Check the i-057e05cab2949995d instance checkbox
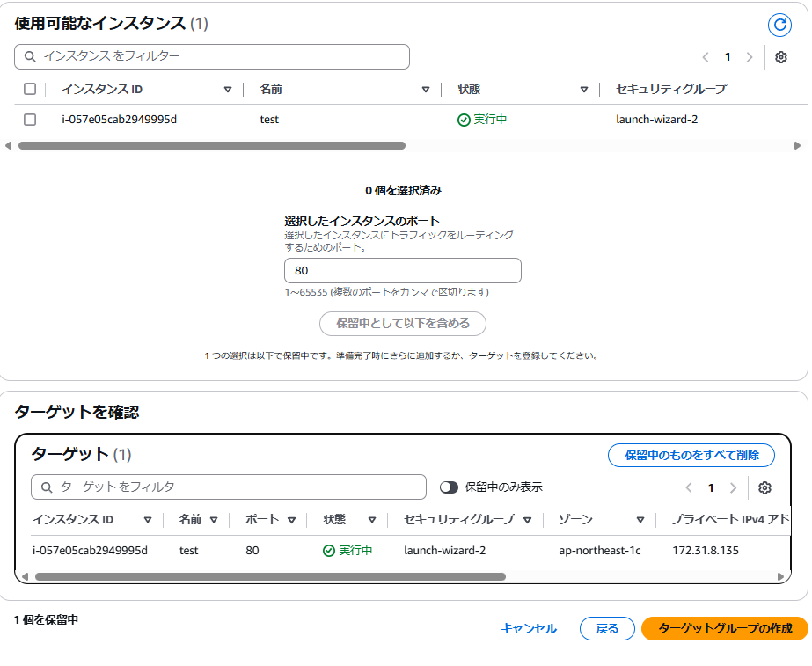 [30, 120]
